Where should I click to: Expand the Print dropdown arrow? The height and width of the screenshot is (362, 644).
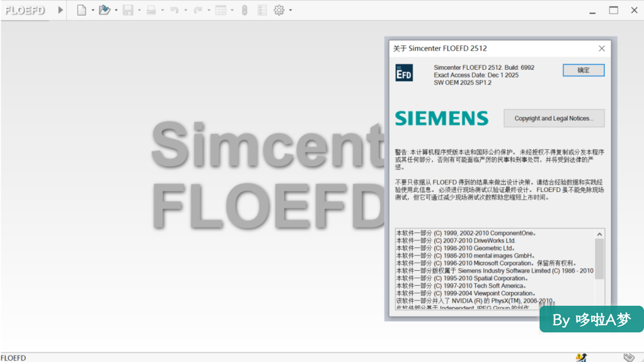[x=162, y=10]
